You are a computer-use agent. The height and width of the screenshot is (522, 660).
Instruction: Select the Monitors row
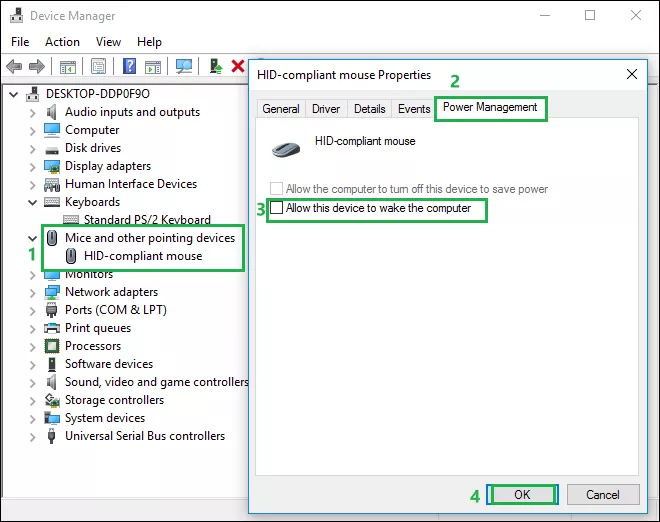coord(89,274)
